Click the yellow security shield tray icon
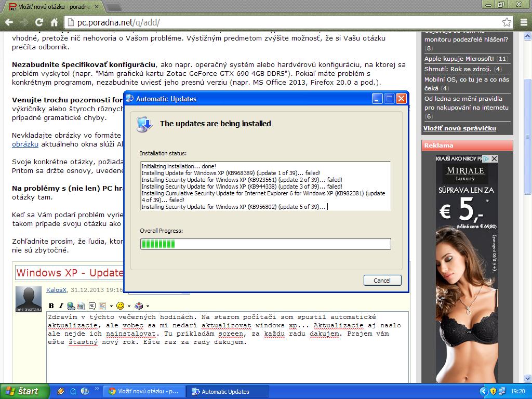Viewport: 532px width, 399px height. (x=493, y=391)
